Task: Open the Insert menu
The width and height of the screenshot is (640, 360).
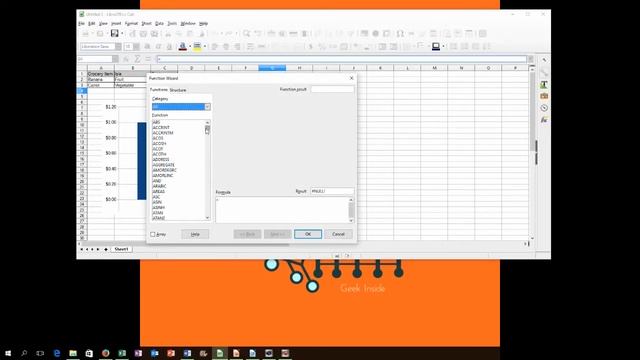Action: pos(116,24)
